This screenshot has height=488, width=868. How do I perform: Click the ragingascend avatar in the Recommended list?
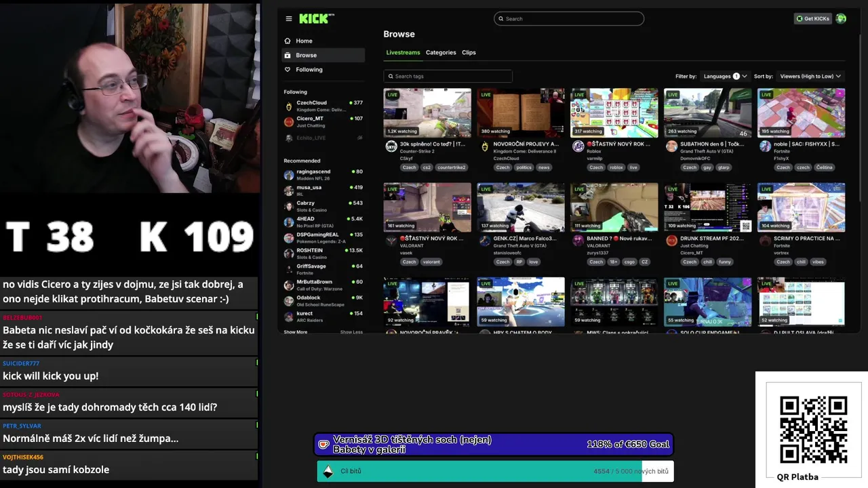click(x=289, y=175)
